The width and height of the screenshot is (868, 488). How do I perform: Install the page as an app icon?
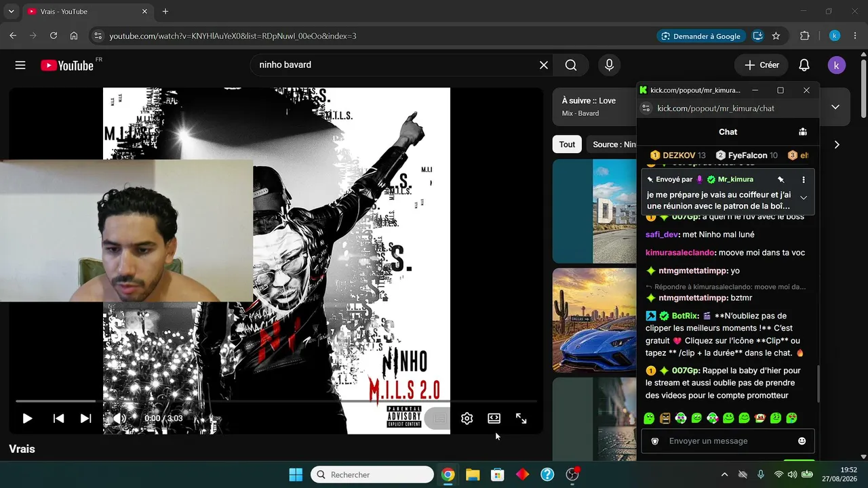pyautogui.click(x=757, y=36)
